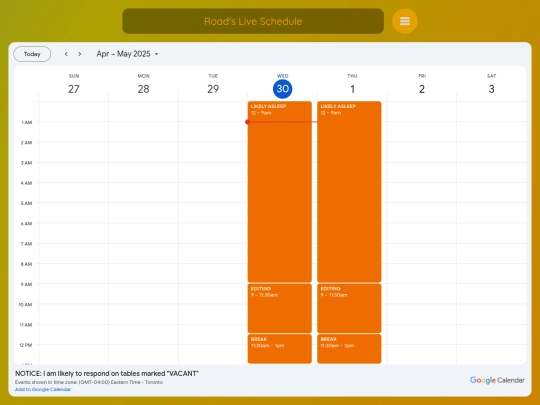Open the Apr – May 2025 date dropdown

(127, 54)
